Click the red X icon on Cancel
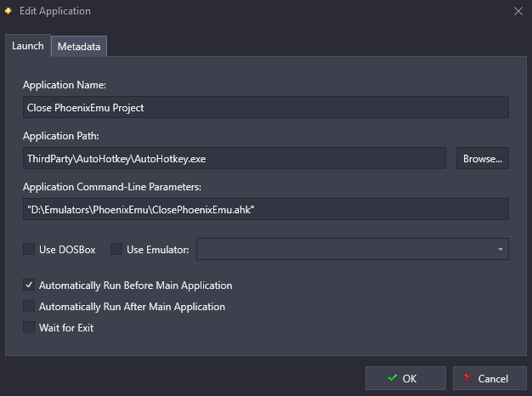The width and height of the screenshot is (532, 396). pos(468,377)
